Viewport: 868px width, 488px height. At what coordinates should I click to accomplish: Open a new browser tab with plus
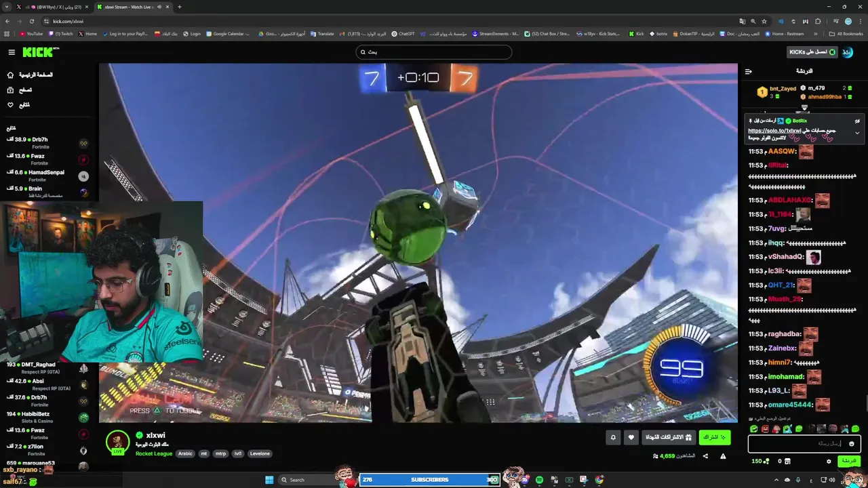click(x=180, y=7)
